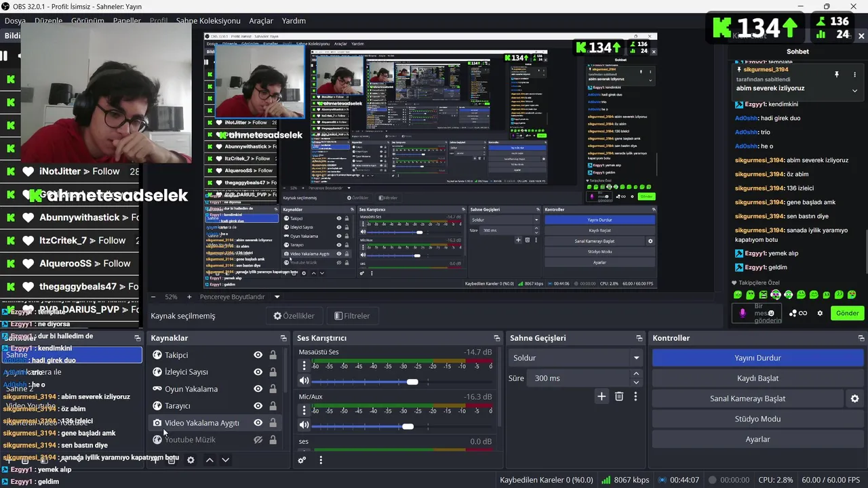
Task: Open virtual camera settings gear
Action: point(855,399)
